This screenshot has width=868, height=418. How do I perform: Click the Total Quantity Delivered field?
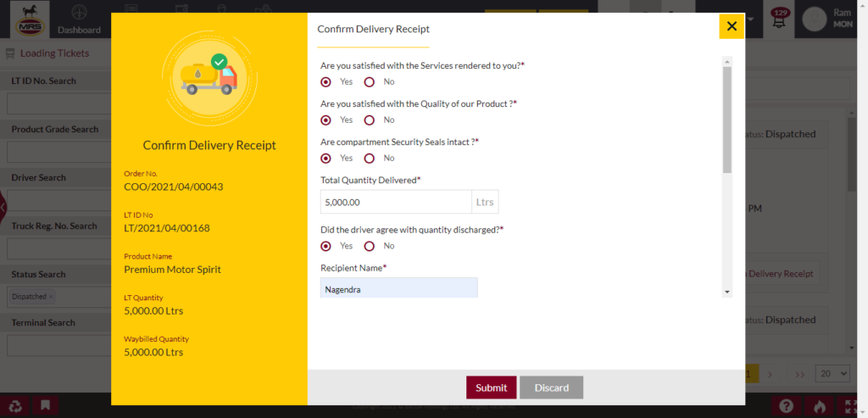396,202
